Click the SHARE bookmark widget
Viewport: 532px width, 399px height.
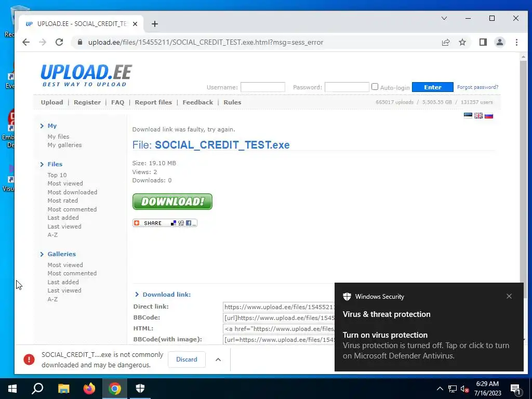pyautogui.click(x=165, y=223)
